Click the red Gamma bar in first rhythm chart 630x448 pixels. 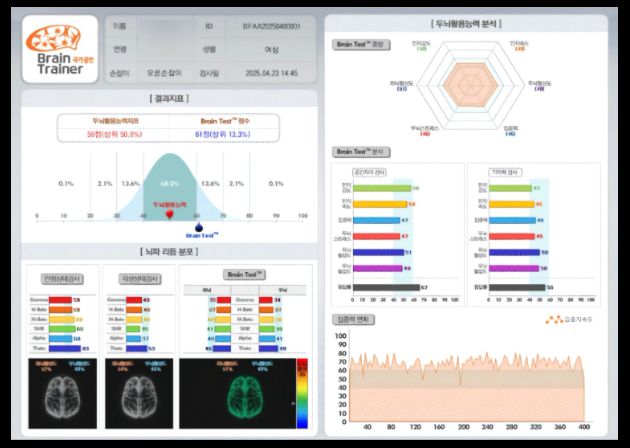pos(60,300)
